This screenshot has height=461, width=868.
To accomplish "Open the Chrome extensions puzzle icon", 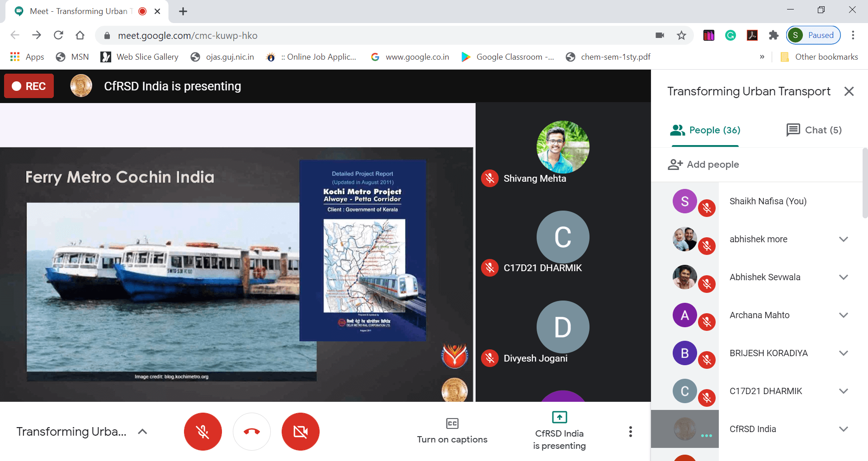I will [774, 35].
